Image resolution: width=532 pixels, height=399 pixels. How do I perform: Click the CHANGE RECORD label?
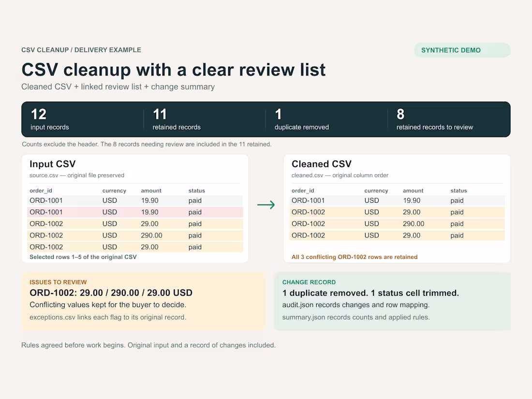309,282
